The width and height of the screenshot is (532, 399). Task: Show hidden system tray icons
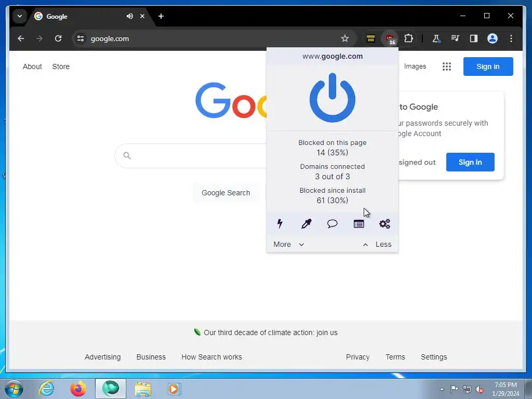pos(442,389)
